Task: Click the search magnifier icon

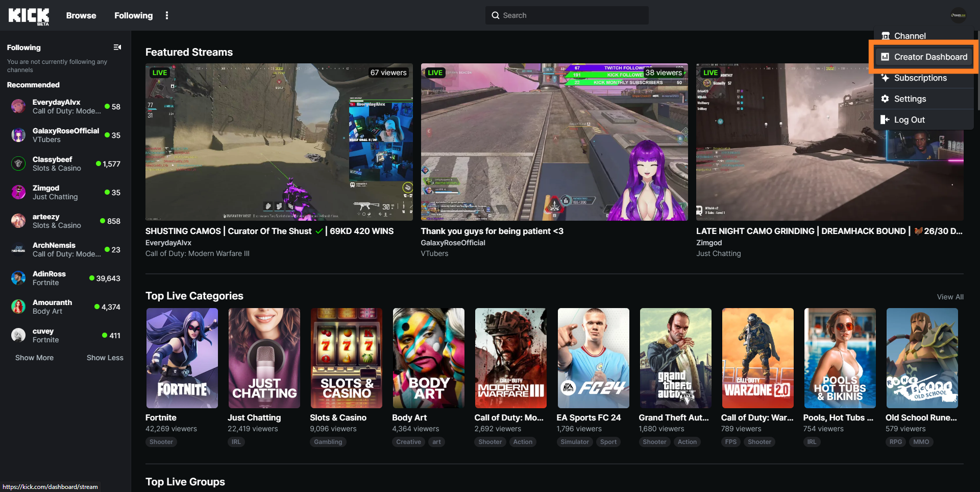Action: tap(495, 16)
